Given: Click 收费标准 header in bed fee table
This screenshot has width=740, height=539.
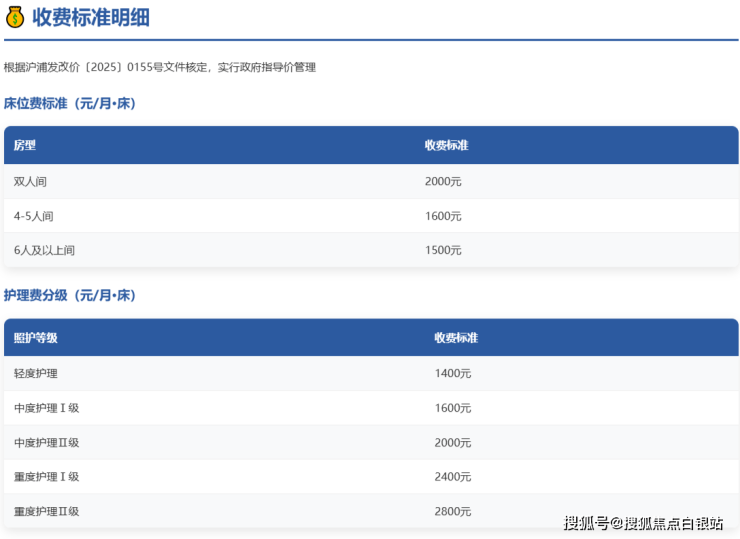Looking at the screenshot, I should (446, 145).
